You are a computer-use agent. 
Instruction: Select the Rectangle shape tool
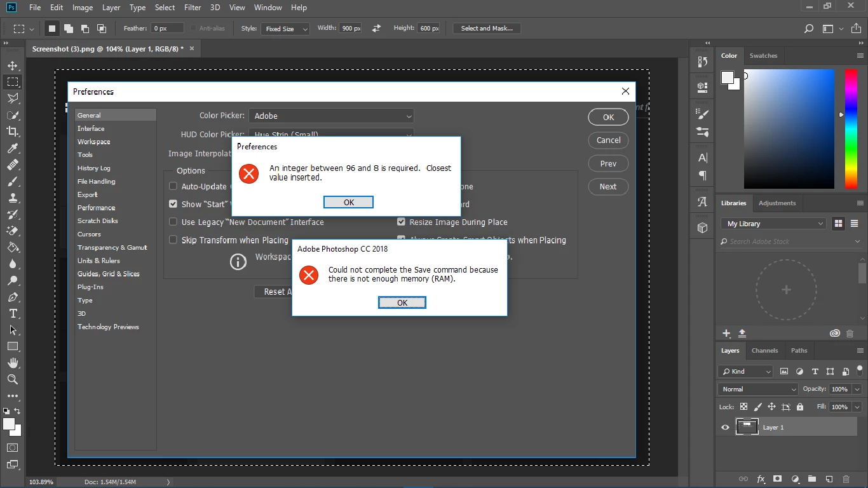(12, 346)
